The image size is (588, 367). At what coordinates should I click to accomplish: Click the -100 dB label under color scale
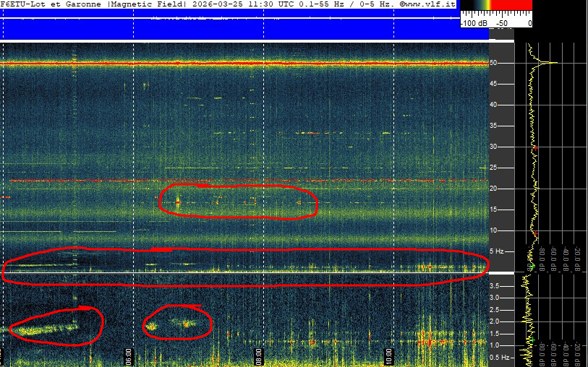[473, 23]
